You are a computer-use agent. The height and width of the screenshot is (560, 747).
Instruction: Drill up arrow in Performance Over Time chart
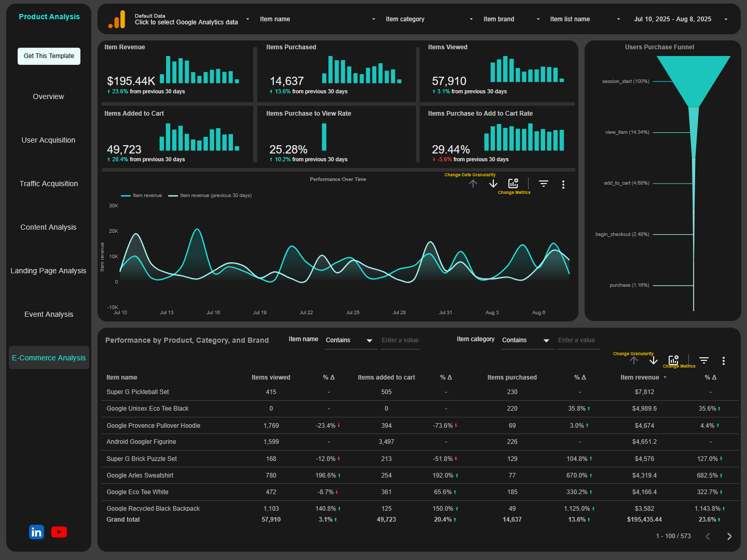pos(473,184)
